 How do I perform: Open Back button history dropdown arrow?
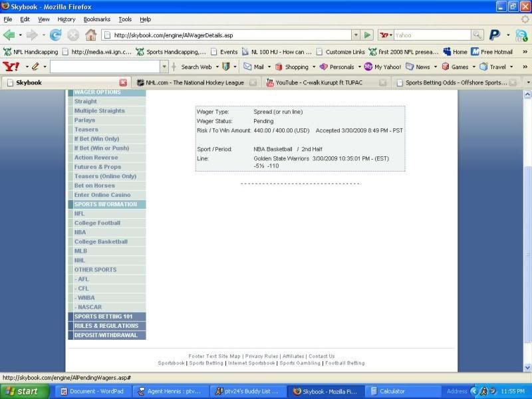coord(21,35)
